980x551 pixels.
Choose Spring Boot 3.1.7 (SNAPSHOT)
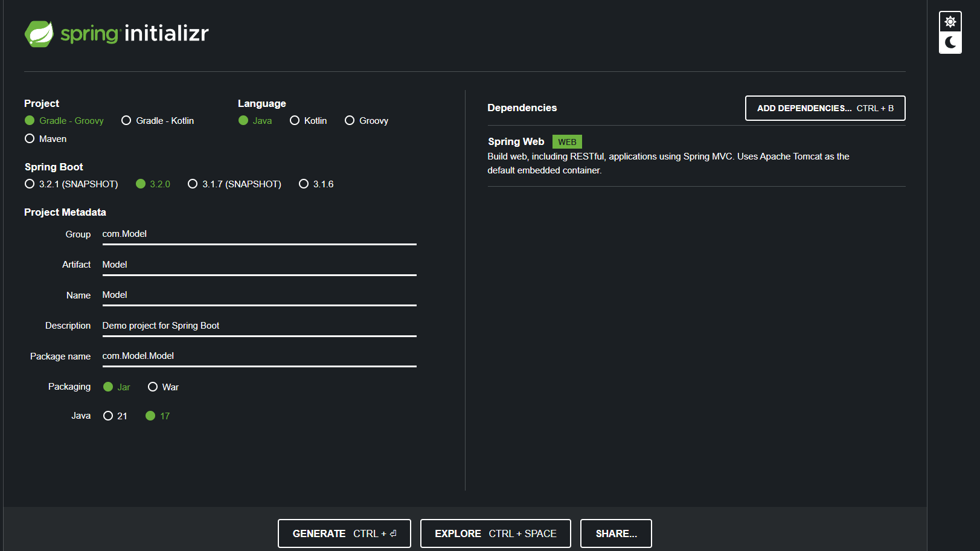tap(234, 184)
